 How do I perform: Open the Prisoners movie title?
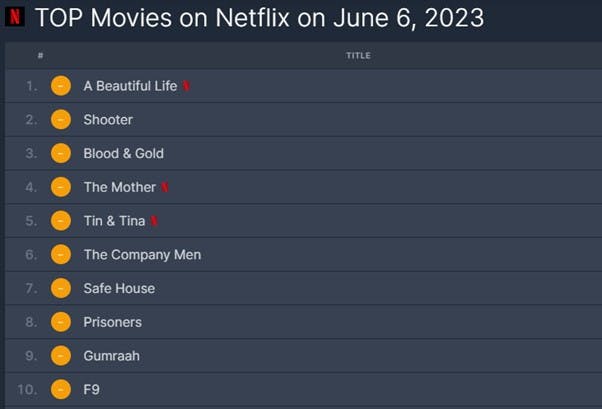point(112,322)
